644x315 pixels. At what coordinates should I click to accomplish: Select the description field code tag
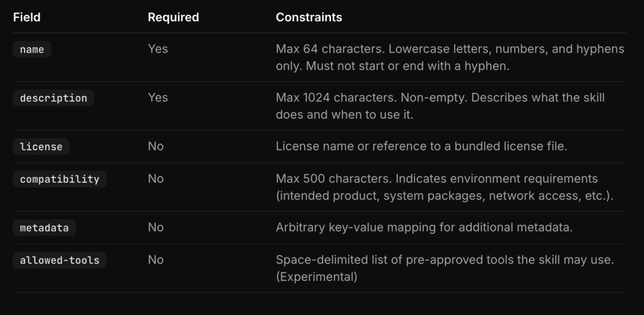[x=54, y=98]
